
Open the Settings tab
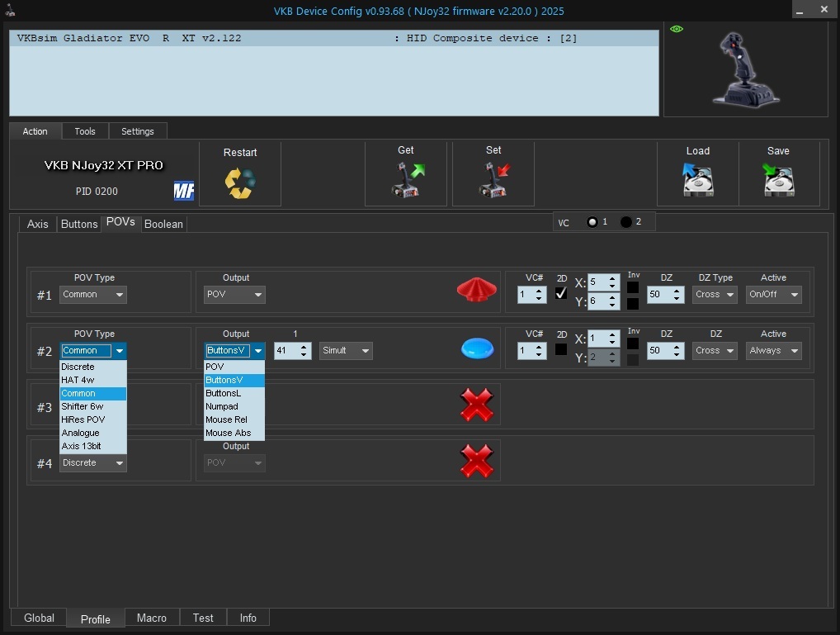(138, 131)
